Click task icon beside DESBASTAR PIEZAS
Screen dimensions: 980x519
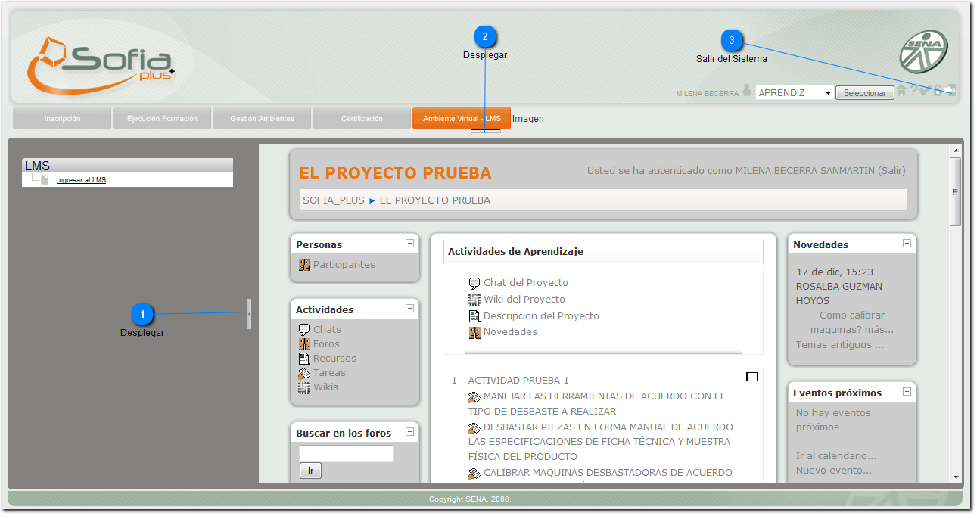[x=474, y=427]
